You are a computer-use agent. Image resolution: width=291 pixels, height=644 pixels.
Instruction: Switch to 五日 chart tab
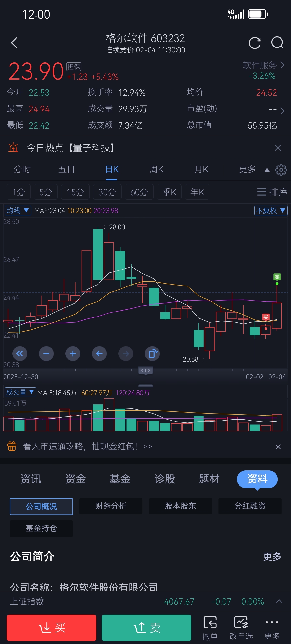pyautogui.click(x=67, y=170)
